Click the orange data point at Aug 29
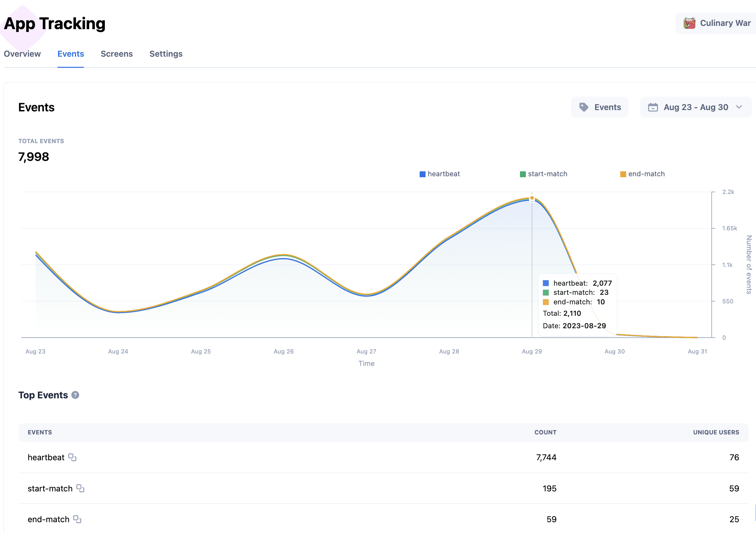 coord(532,198)
